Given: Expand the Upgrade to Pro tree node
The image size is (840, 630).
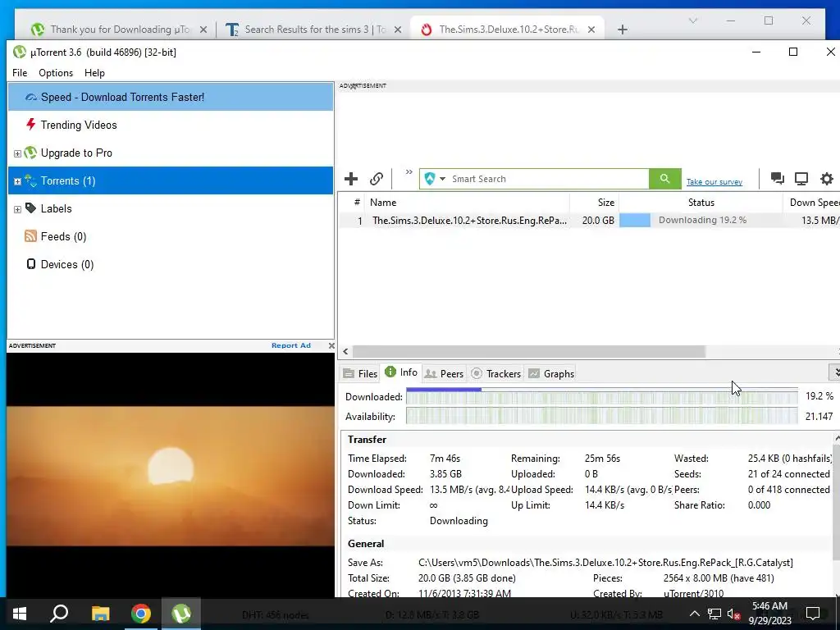Looking at the screenshot, I should (x=17, y=153).
